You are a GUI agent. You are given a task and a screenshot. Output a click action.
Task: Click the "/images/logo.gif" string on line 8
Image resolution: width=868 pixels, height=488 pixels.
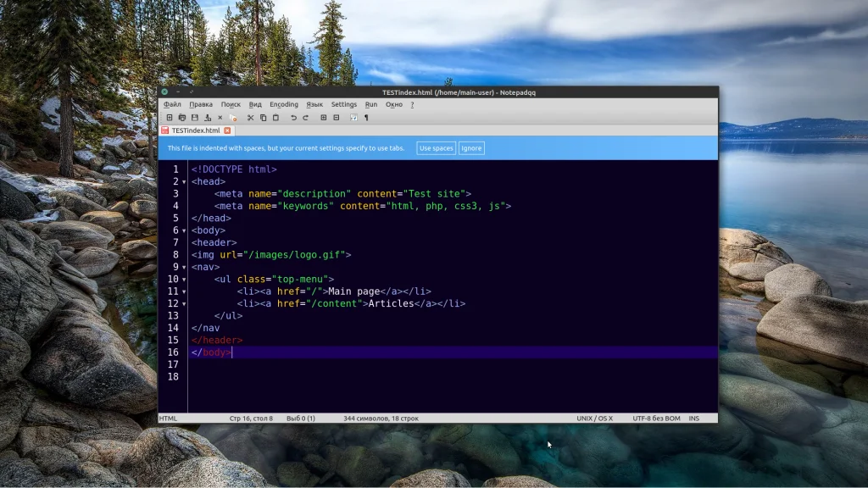(x=294, y=254)
